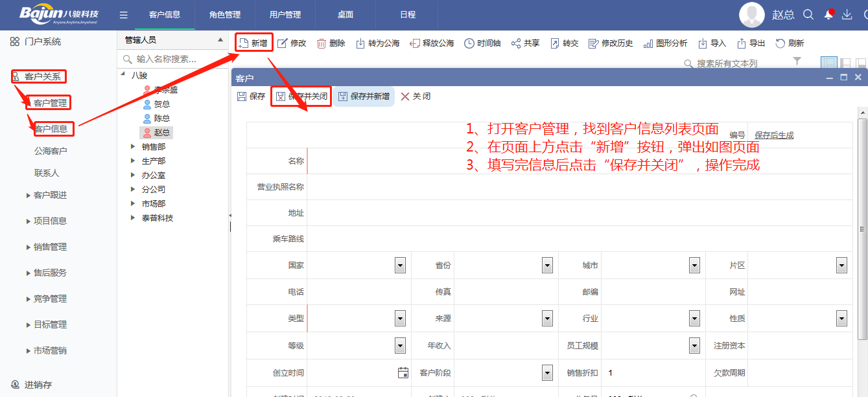868x397 pixels.
Task: Click the hamburger menu icon in header
Action: [x=124, y=15]
